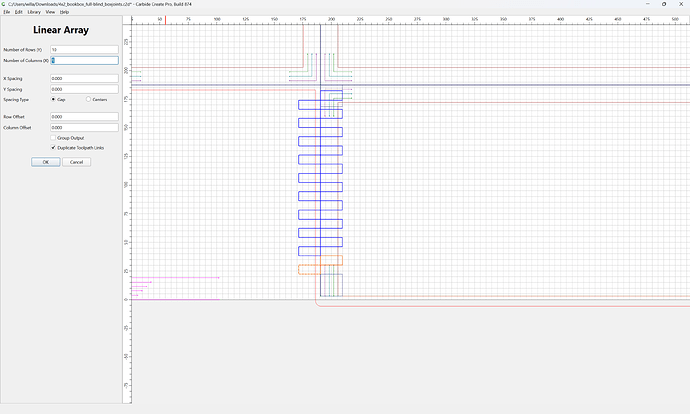
Task: Click the 'Column Offset' label
Action: [17, 128]
